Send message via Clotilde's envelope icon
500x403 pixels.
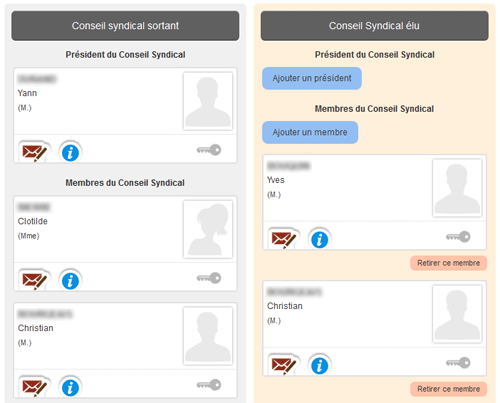pyautogui.click(x=34, y=280)
